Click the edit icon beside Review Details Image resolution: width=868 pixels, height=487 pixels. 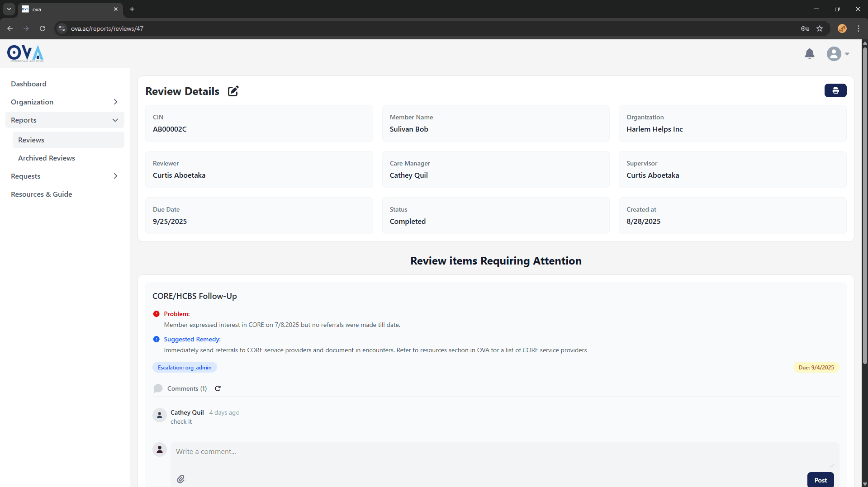coord(233,91)
